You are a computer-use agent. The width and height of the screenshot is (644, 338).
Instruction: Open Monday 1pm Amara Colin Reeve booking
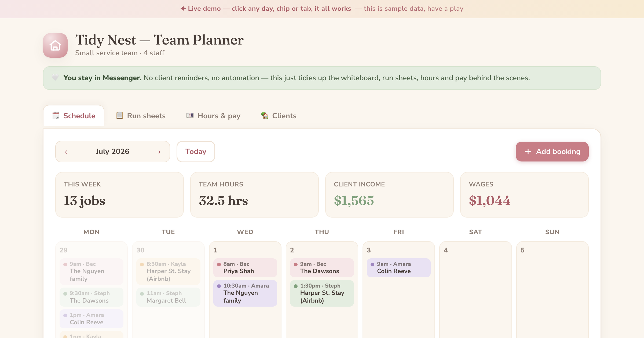92,319
